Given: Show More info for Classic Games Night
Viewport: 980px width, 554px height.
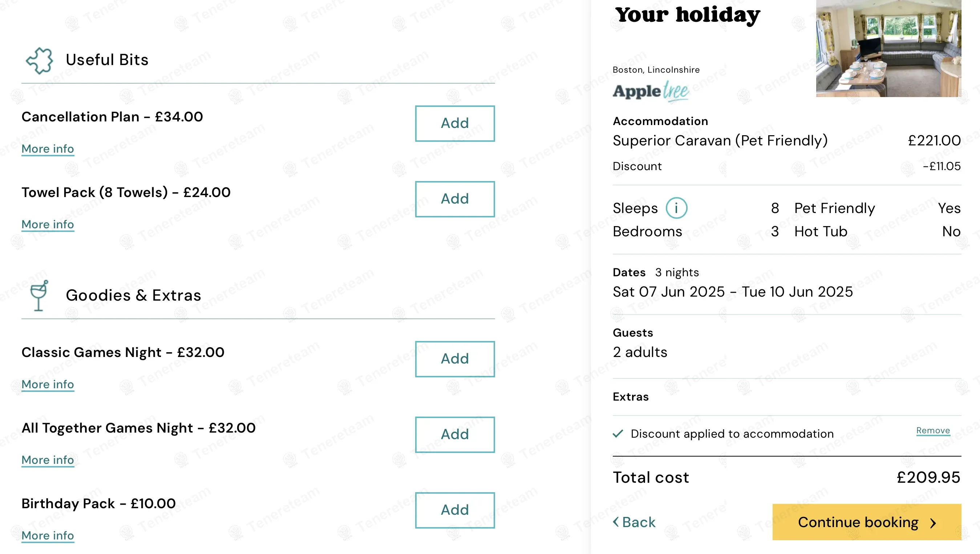Looking at the screenshot, I should [48, 385].
